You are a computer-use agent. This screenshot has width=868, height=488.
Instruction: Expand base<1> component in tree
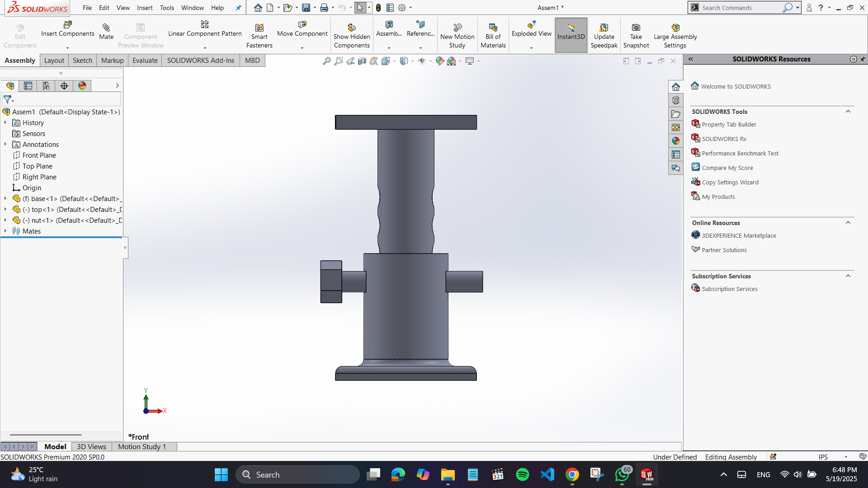tap(5, 198)
